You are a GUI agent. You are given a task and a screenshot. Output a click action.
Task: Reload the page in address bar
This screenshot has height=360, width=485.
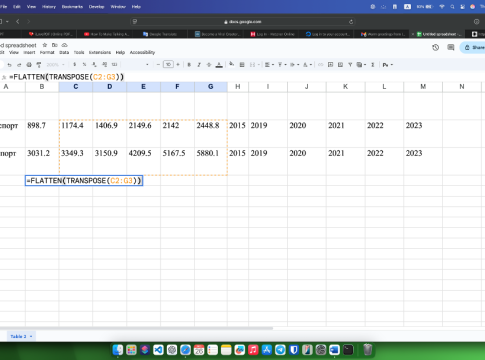tap(351, 22)
